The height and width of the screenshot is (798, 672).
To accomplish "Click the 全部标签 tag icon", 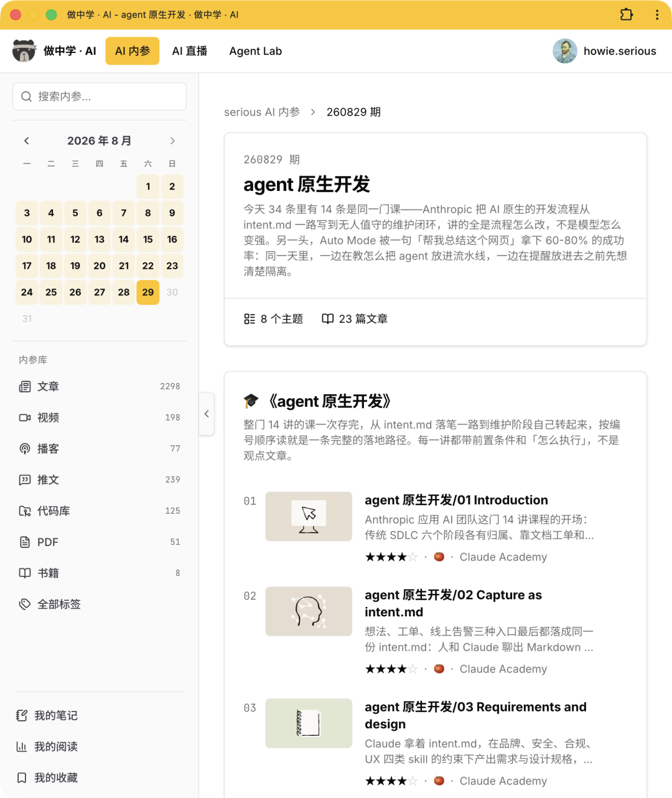I will [25, 604].
